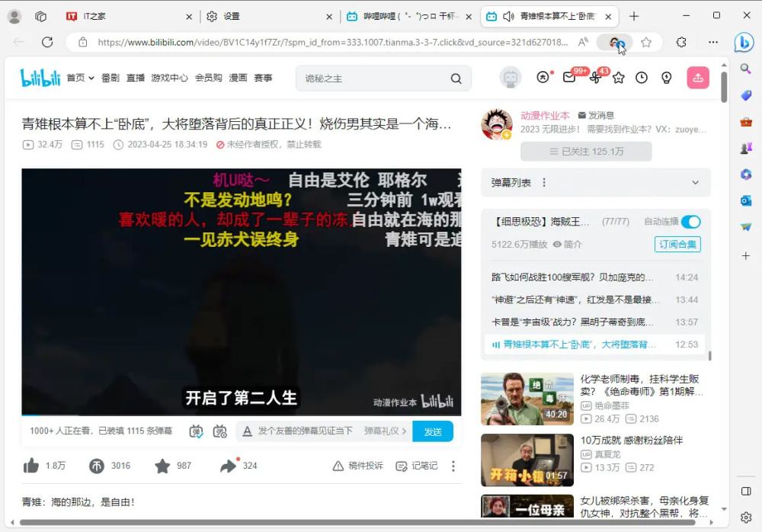Toggle danmaku display on or off

196,431
